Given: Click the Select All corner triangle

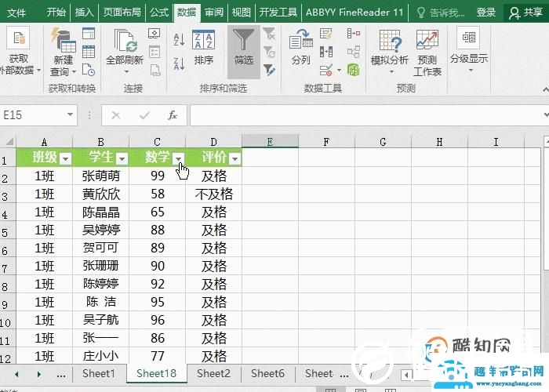Looking at the screenshot, I should (9, 141).
